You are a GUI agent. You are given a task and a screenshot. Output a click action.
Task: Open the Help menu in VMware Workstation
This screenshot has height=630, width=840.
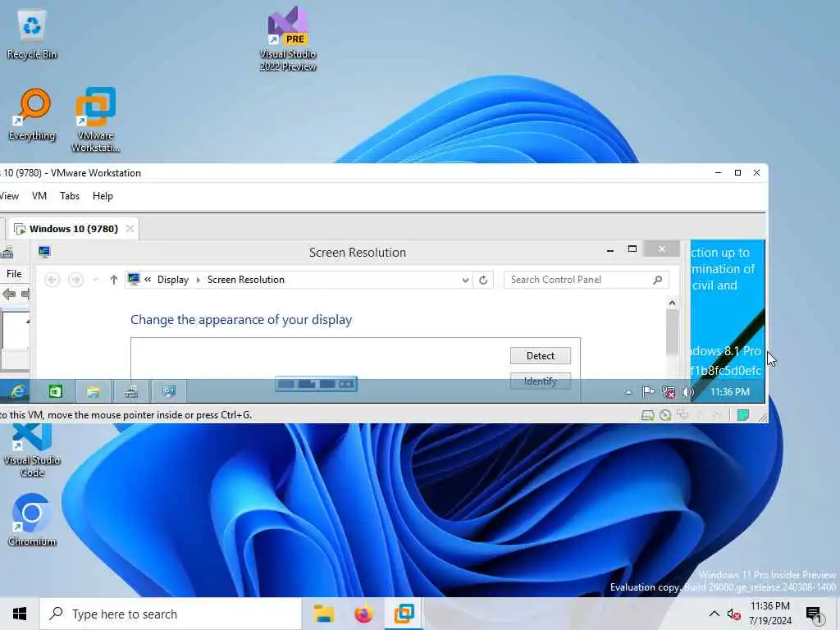pyautogui.click(x=103, y=196)
